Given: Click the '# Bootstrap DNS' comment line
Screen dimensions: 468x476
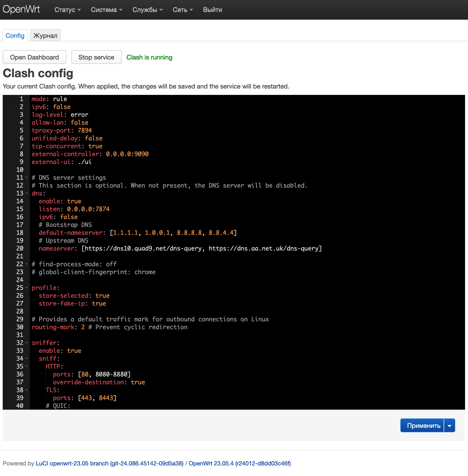Looking at the screenshot, I should coord(65,225).
